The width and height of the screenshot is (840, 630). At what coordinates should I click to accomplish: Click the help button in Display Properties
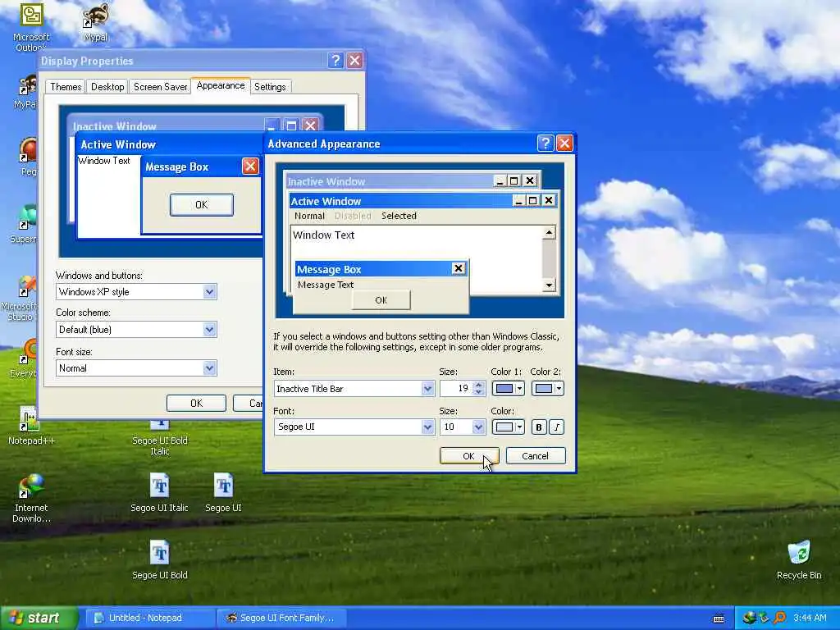336,60
